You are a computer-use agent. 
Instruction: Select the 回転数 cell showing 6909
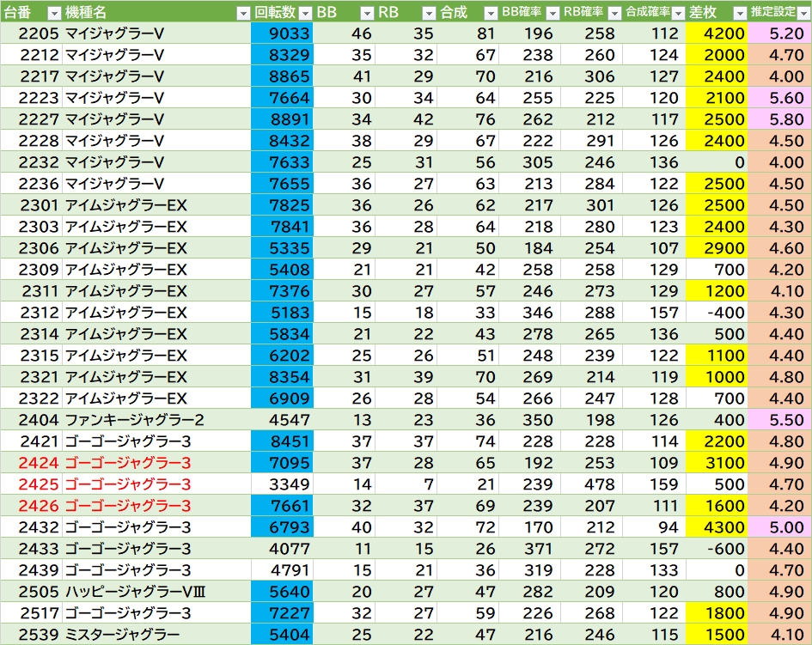tap(282, 399)
